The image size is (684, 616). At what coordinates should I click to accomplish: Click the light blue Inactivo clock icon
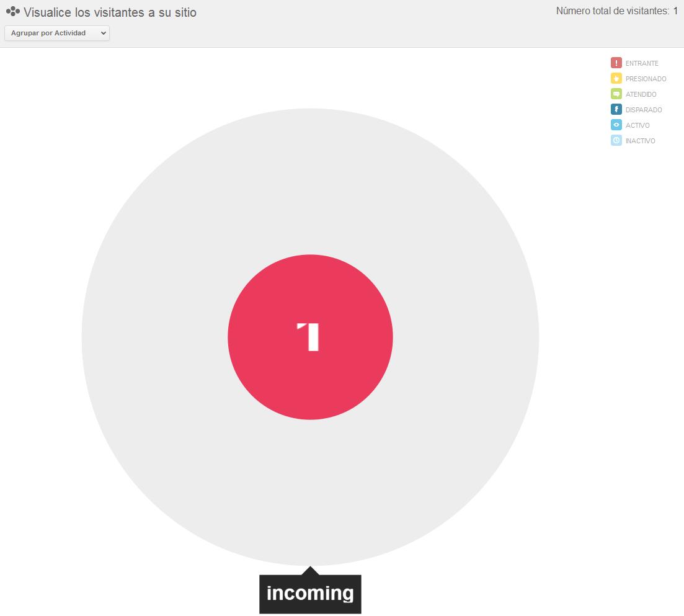(x=616, y=140)
